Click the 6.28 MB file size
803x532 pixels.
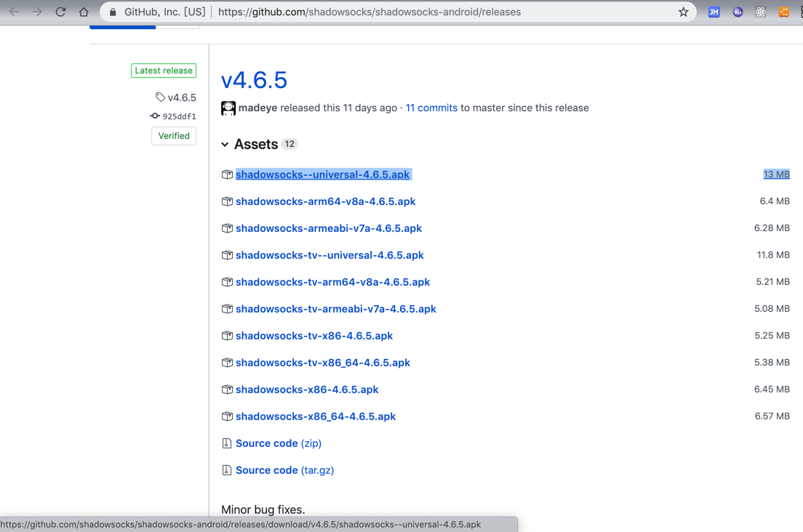pyautogui.click(x=772, y=227)
